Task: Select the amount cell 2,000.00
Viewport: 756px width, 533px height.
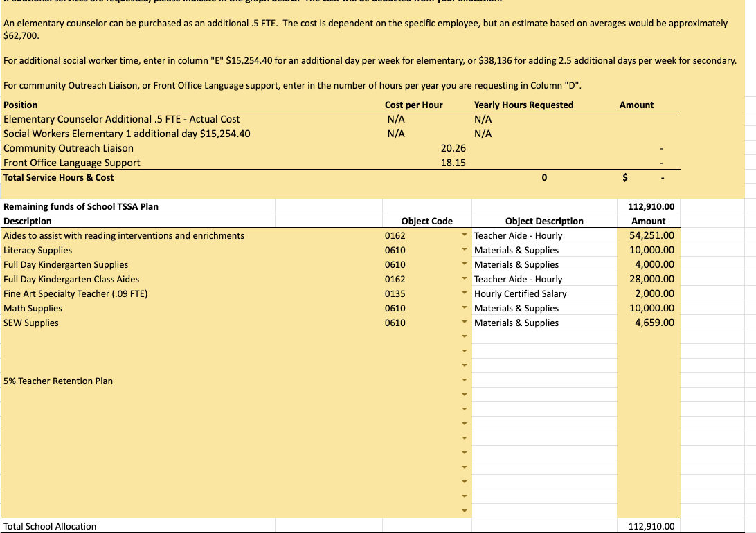Action: [x=649, y=293]
